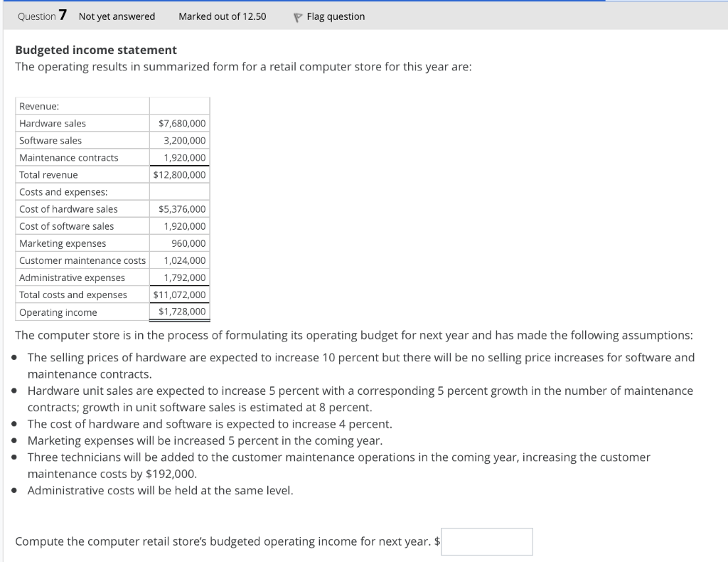
Task: Click the Marketing expenses table cell
Action: (62, 243)
